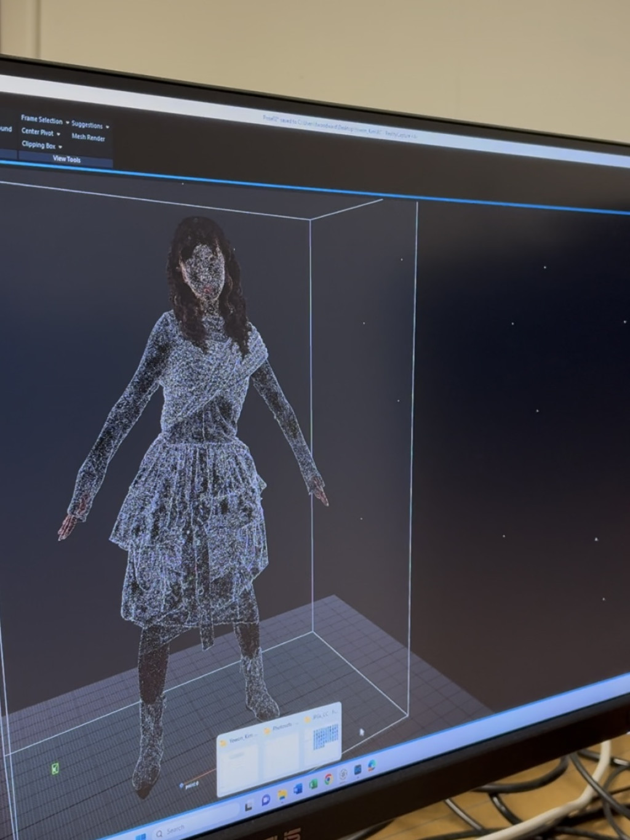
Task: Select the point 0 control point marker
Action: click(x=183, y=785)
